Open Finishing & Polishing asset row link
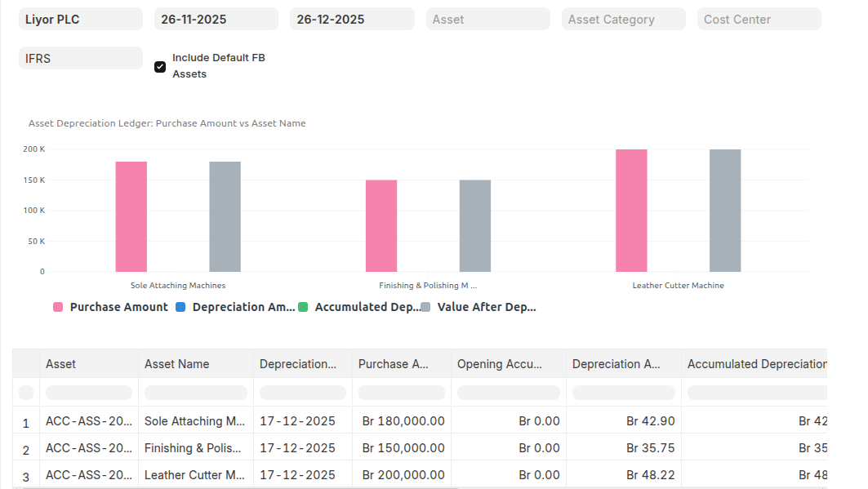 click(x=88, y=448)
